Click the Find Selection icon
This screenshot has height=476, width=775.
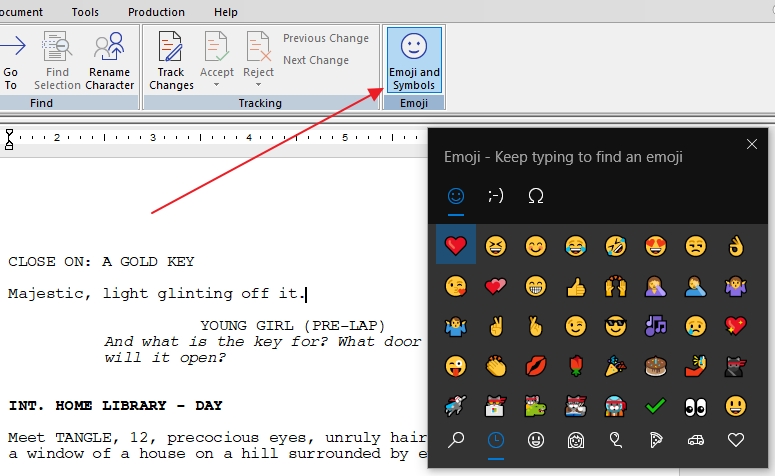pyautogui.click(x=57, y=46)
